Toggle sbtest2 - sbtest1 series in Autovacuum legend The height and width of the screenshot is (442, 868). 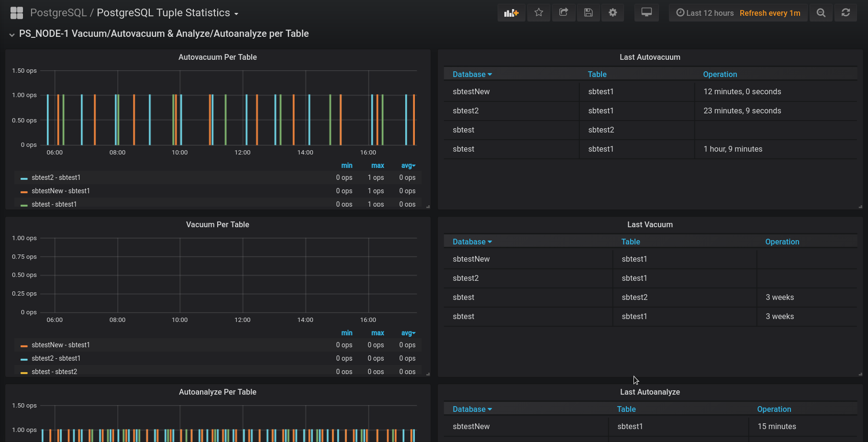click(56, 177)
